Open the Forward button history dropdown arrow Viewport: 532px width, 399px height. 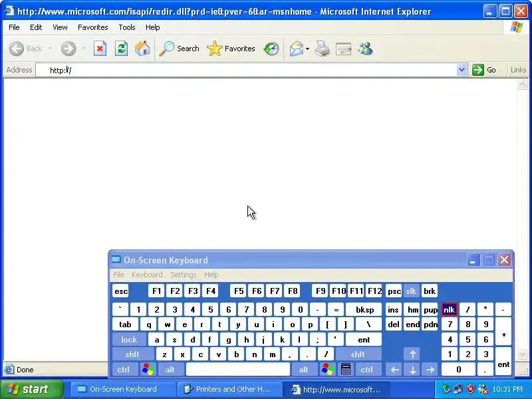pos(84,49)
